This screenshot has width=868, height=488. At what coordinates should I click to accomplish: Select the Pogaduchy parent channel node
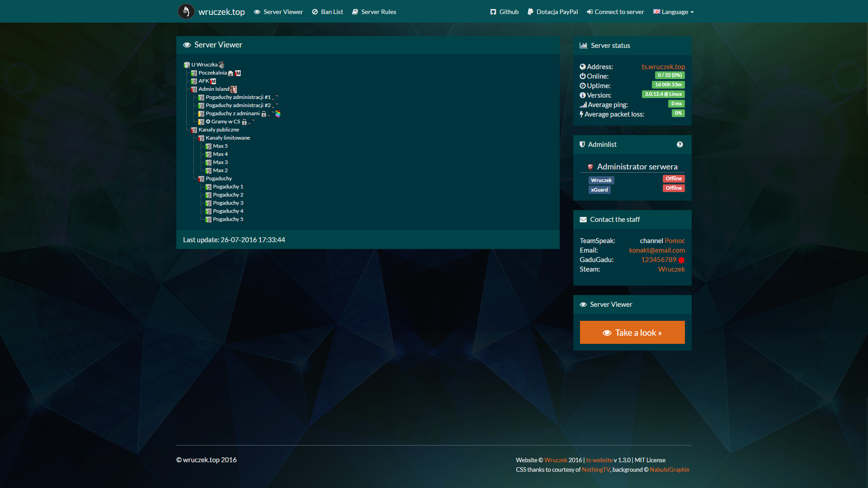tap(218, 178)
